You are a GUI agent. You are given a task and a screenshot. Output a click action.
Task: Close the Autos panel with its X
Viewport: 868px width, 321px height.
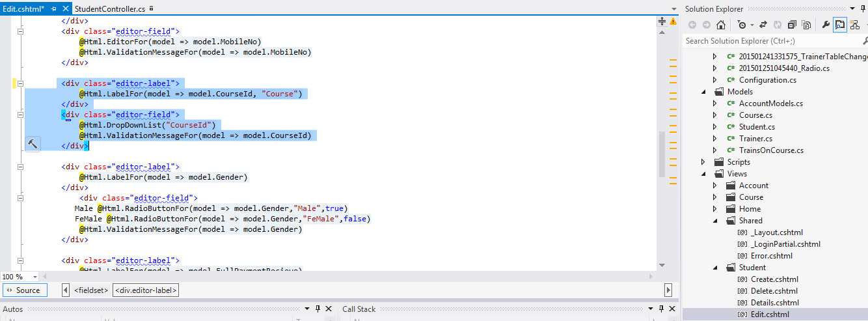[329, 309]
